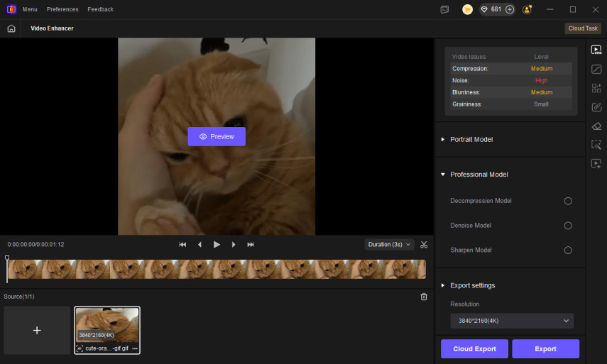Open Preferences
This screenshot has height=364, width=607.
point(62,9)
